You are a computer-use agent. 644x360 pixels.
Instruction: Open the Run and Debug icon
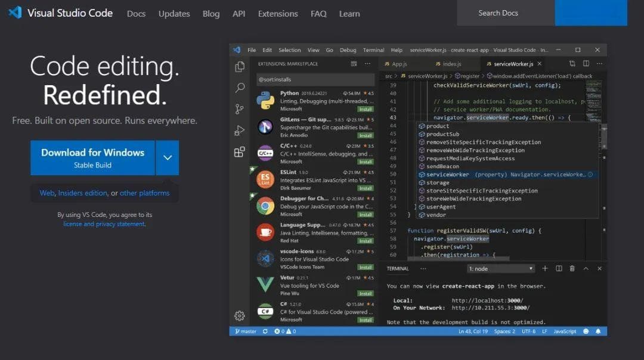(240, 130)
